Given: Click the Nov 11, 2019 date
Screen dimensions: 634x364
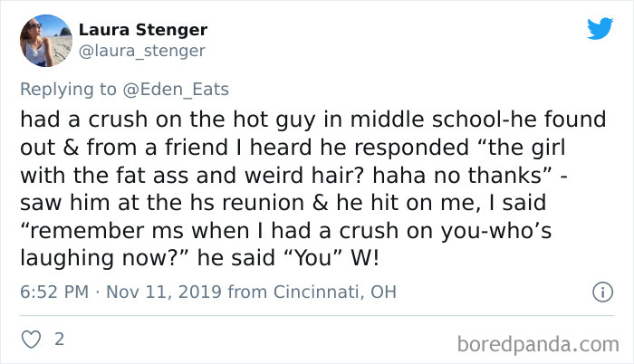Looking at the screenshot, I should click(164, 292).
